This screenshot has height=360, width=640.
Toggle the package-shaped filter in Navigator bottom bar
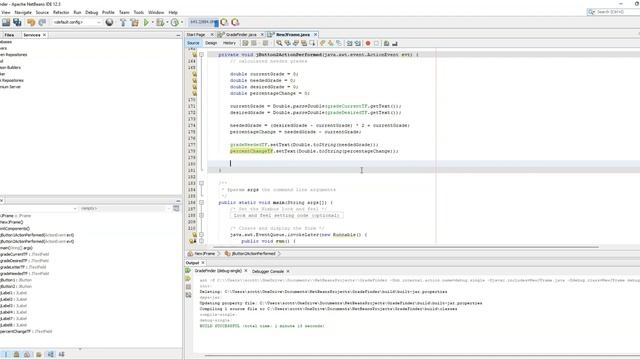[x=39, y=354]
